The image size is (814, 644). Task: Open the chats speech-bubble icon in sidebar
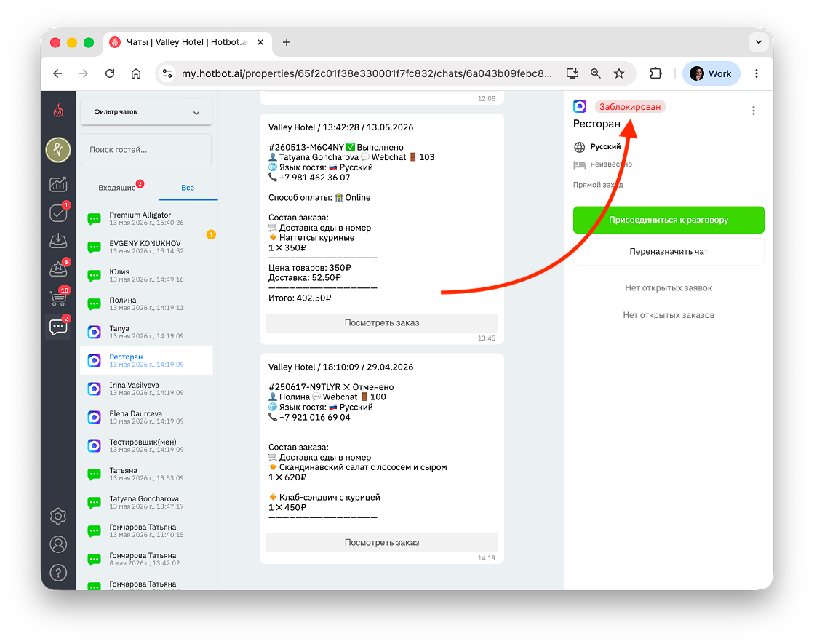(x=58, y=327)
